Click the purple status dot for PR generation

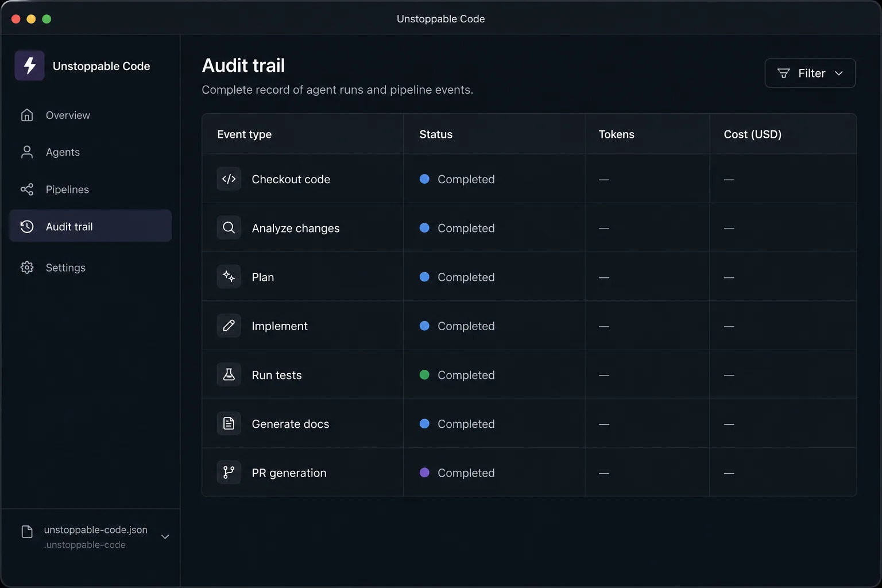point(424,473)
